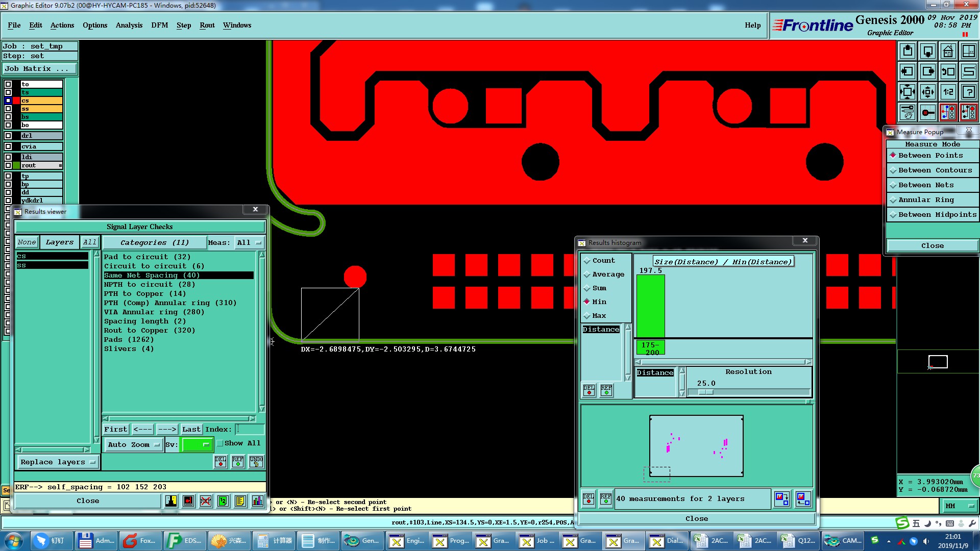Open the histogram chart icon in Results viewer
Viewport: 980px width, 551px height.
click(x=258, y=501)
